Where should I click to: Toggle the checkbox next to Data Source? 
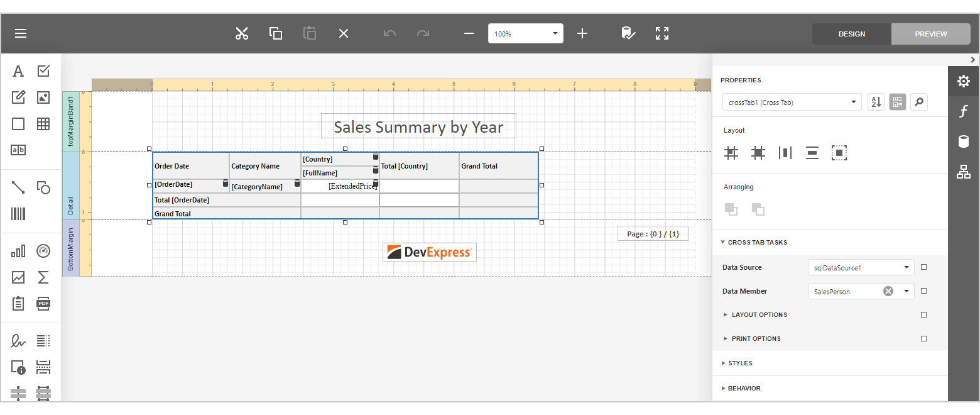coord(923,267)
